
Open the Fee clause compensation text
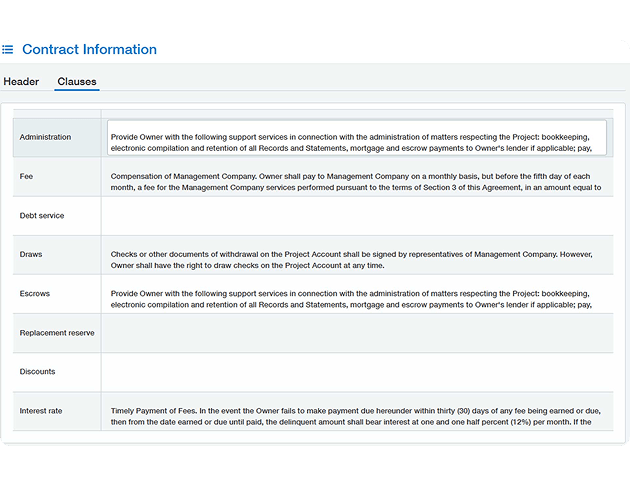pos(356,182)
